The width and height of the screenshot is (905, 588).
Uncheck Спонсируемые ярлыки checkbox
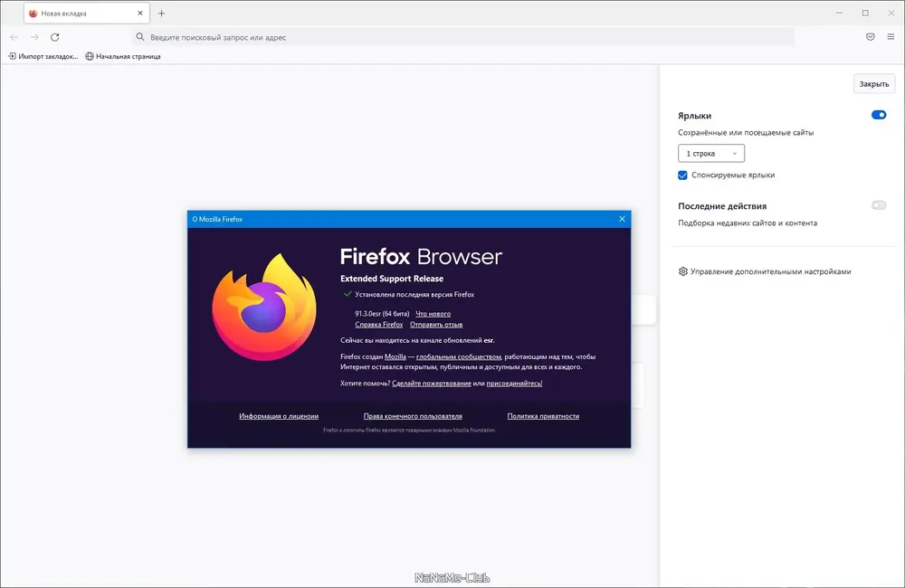click(682, 175)
